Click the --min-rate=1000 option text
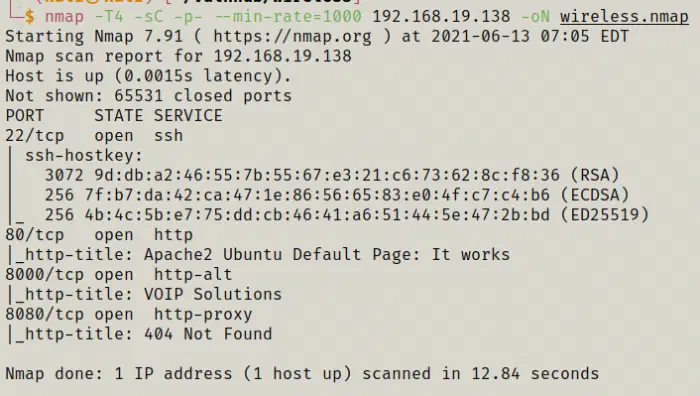 pos(288,17)
